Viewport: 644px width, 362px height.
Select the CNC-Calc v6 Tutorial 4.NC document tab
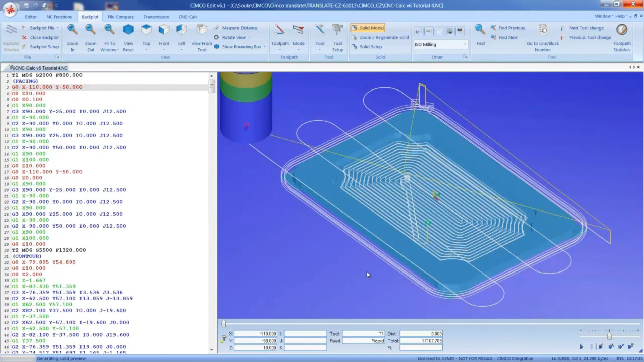39,68
